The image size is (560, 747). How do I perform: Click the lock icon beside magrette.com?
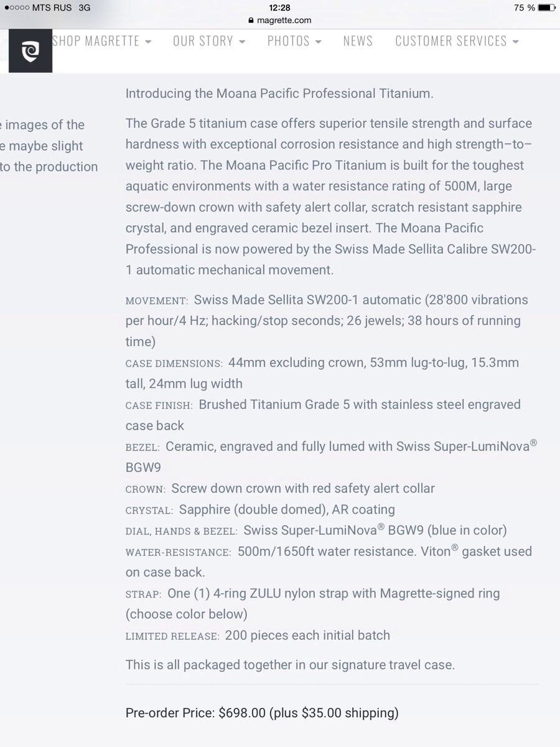point(251,21)
